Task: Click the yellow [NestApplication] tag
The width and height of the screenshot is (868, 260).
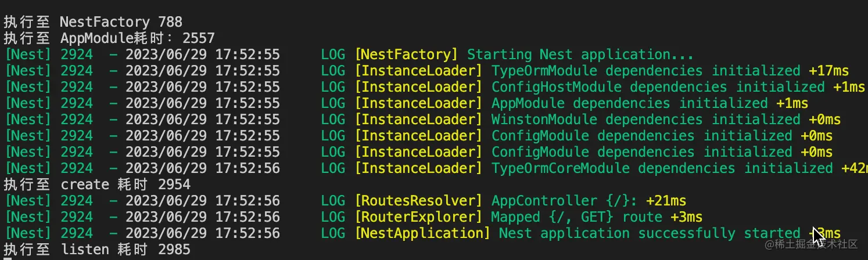Action: [423, 233]
